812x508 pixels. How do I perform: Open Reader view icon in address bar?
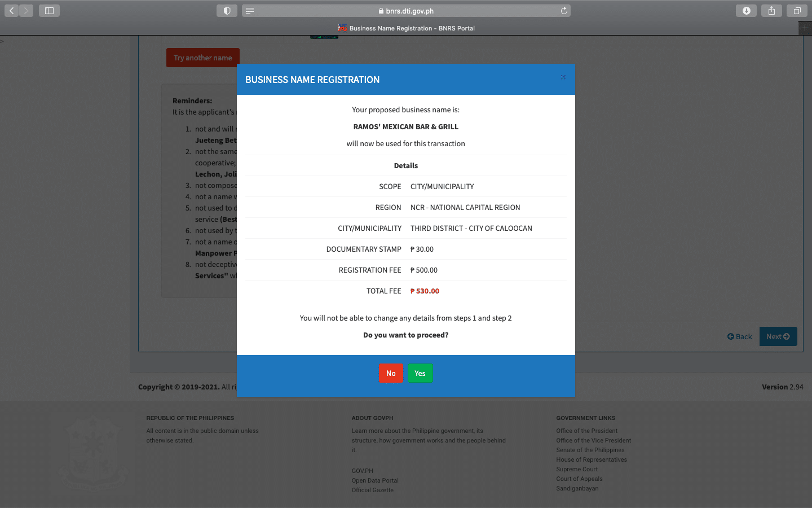(x=250, y=11)
